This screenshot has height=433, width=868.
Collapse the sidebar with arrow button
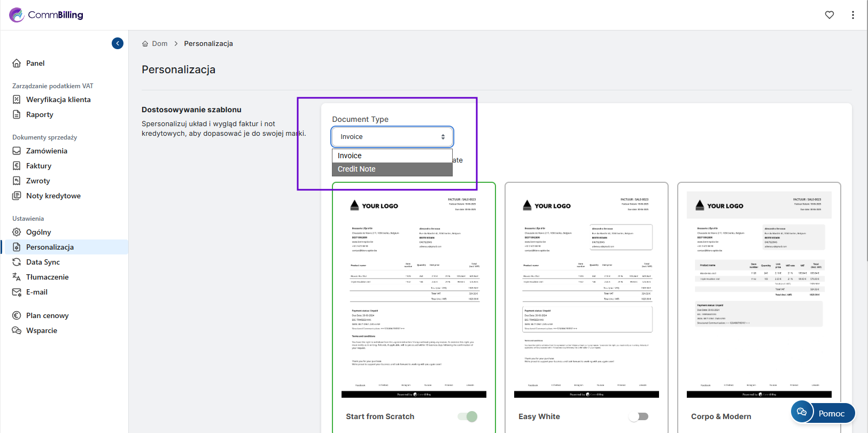pos(118,43)
